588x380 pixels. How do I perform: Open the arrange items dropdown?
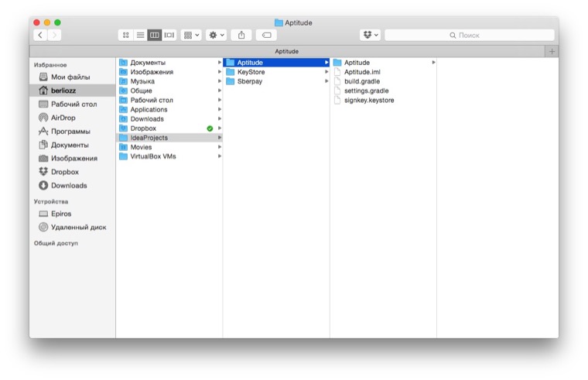(191, 35)
